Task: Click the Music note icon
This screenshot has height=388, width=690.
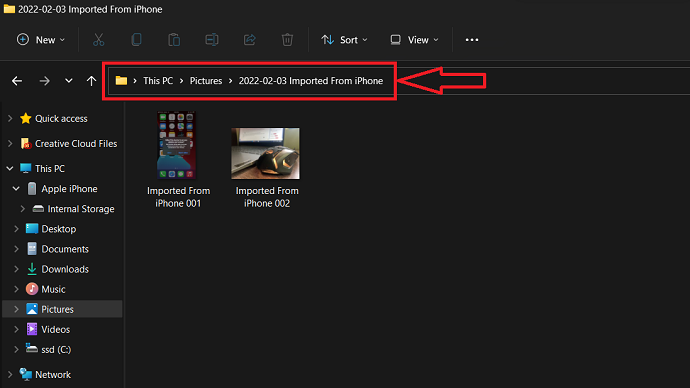Action: pos(32,289)
